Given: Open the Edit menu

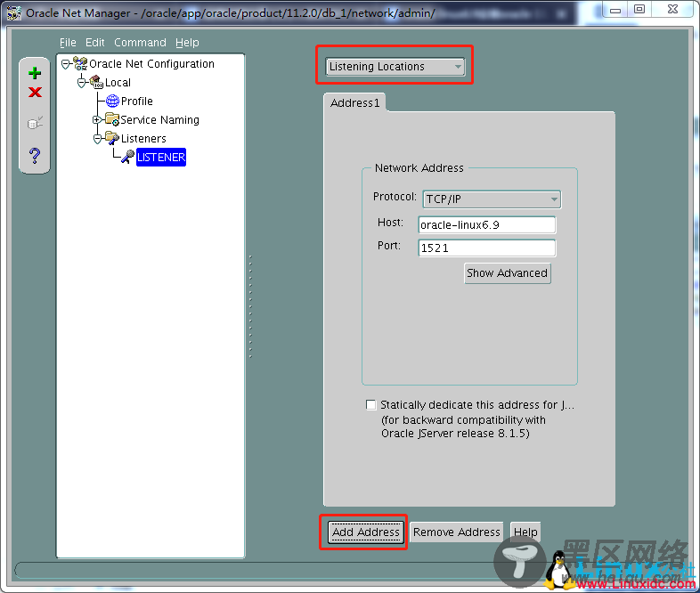Looking at the screenshot, I should point(94,43).
